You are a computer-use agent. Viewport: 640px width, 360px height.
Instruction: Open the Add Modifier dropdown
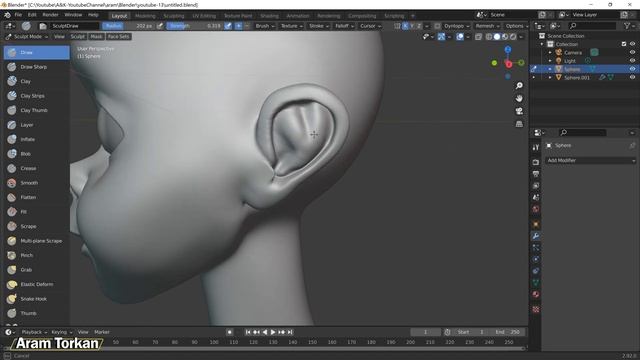point(591,160)
